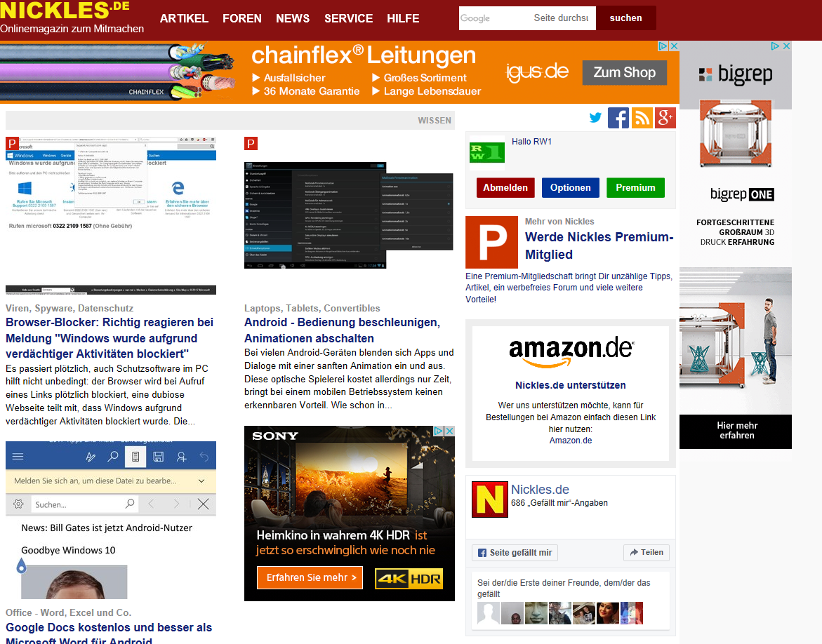This screenshot has height=644, width=822.
Task: Click the Seite gefällt mir button
Action: (515, 553)
